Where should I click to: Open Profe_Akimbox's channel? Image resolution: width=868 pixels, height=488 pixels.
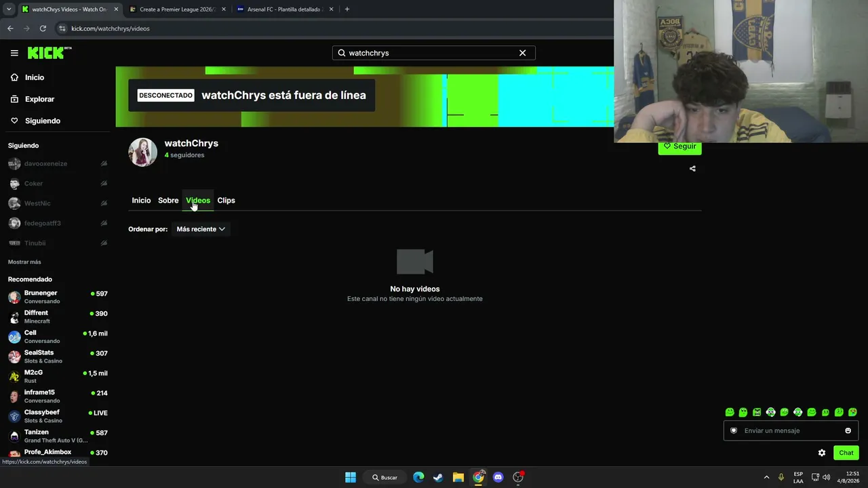click(x=57, y=453)
